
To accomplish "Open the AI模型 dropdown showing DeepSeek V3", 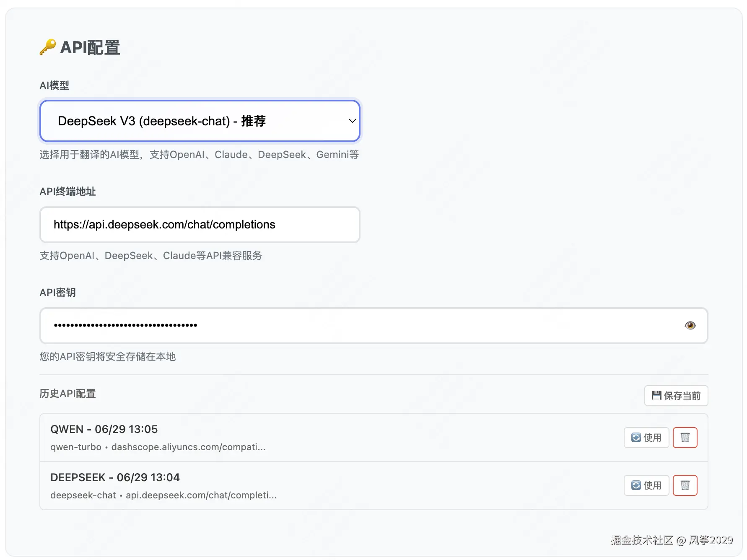I will 200,121.
